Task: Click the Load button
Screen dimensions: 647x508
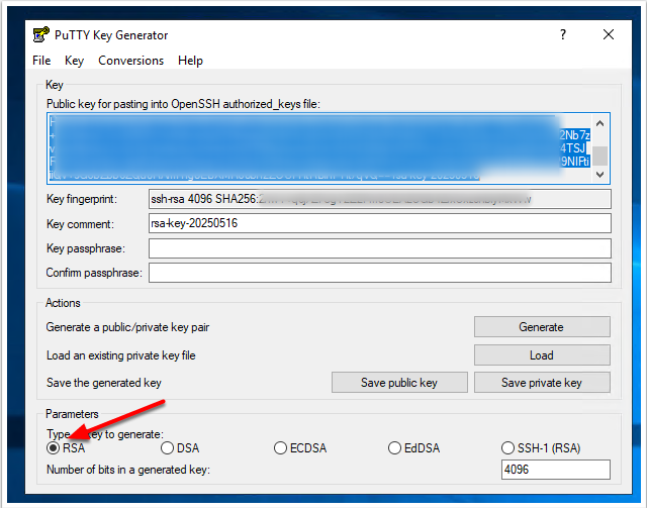Action: [542, 355]
